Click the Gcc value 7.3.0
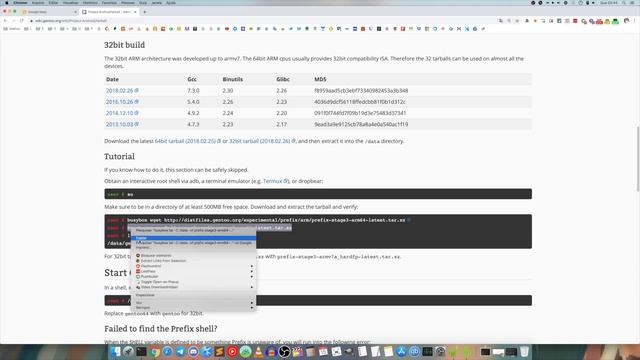Viewport: 640px width, 360px height. 193,91
